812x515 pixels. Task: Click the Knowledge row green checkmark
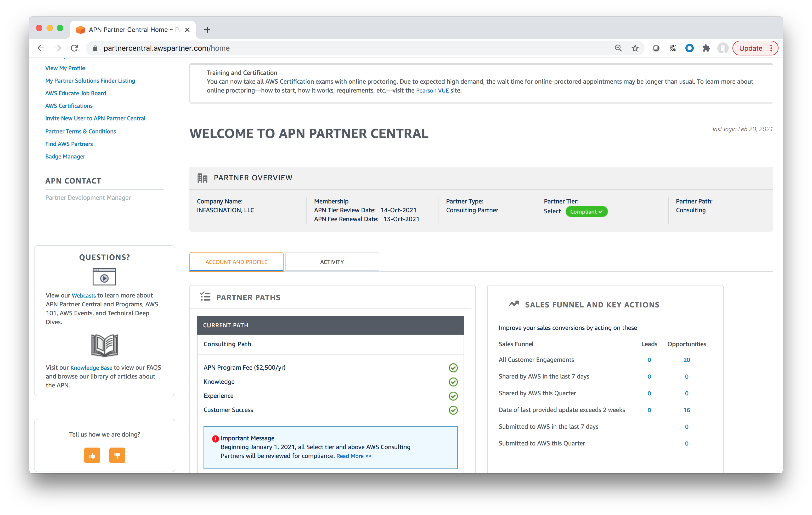pyautogui.click(x=453, y=382)
